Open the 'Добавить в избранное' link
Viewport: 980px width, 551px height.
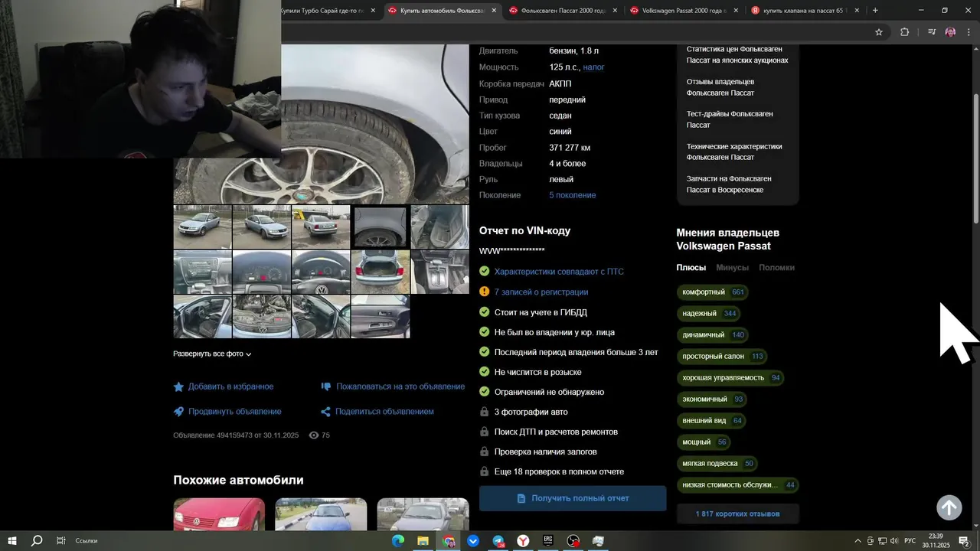(230, 387)
